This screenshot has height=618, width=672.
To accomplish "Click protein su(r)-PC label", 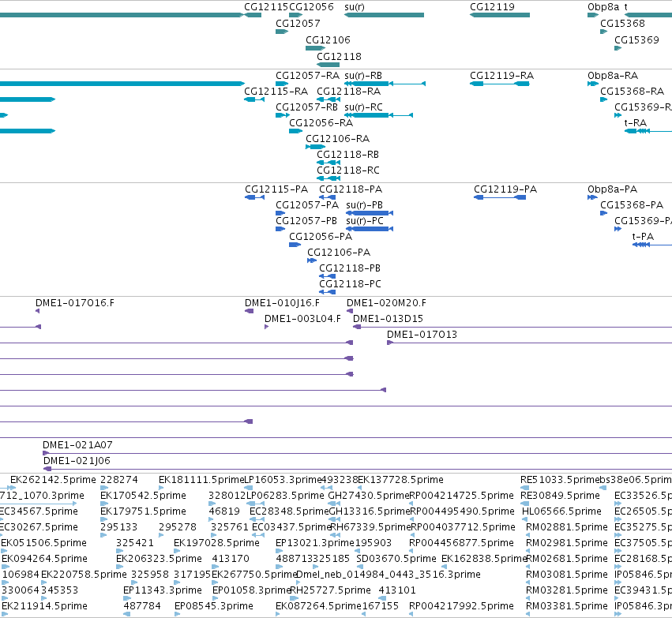I will click(x=365, y=221).
